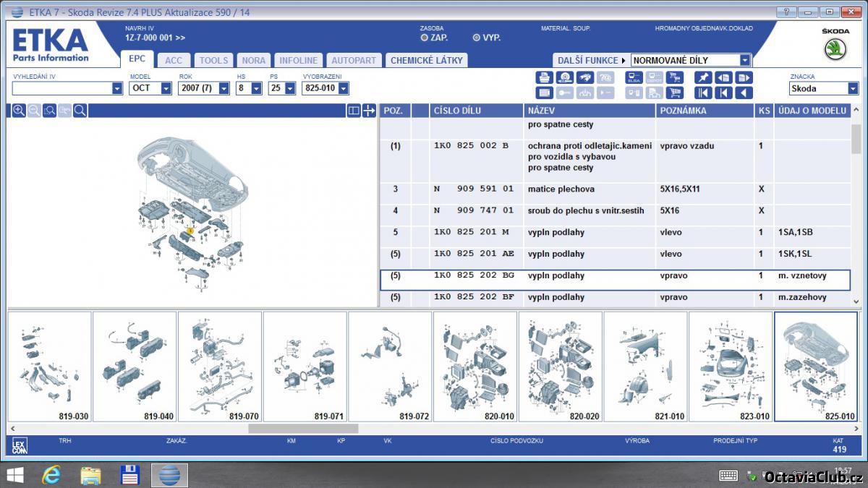Click the move/expand arrows icon above diagram

pyautogui.click(x=369, y=111)
